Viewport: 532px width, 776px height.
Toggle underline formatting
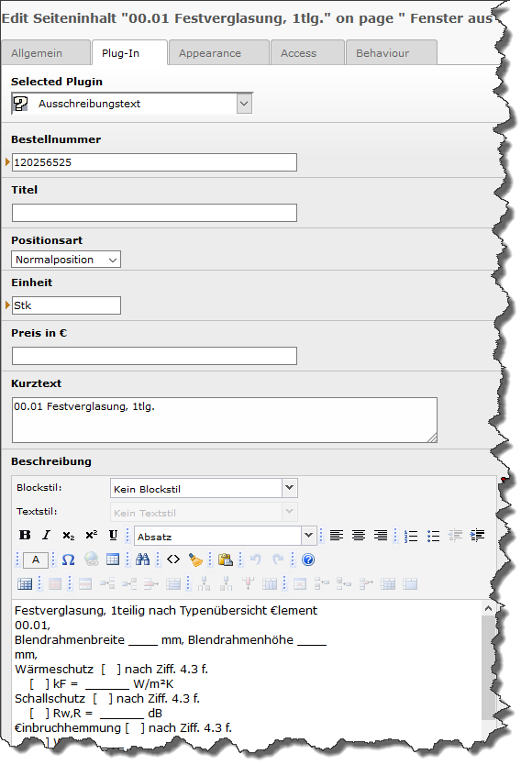coord(114,535)
